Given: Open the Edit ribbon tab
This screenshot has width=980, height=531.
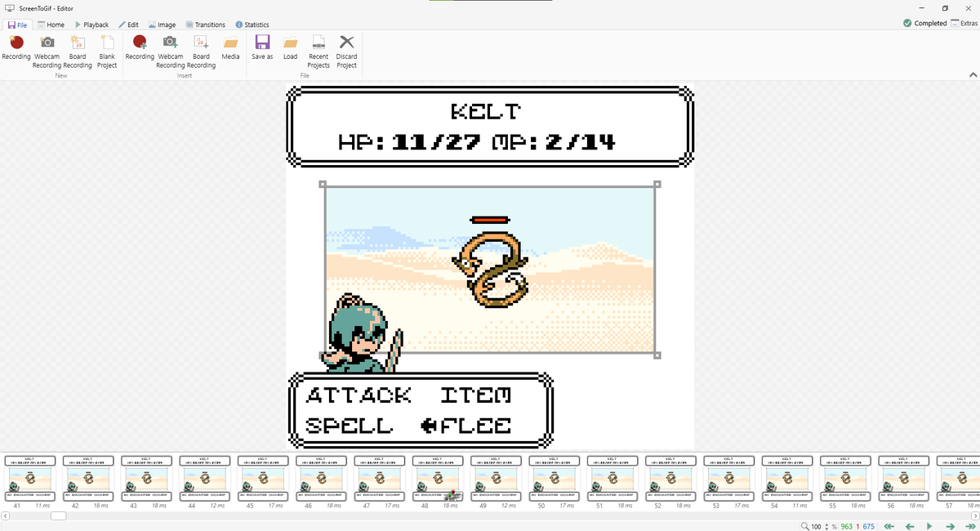Looking at the screenshot, I should click(128, 25).
